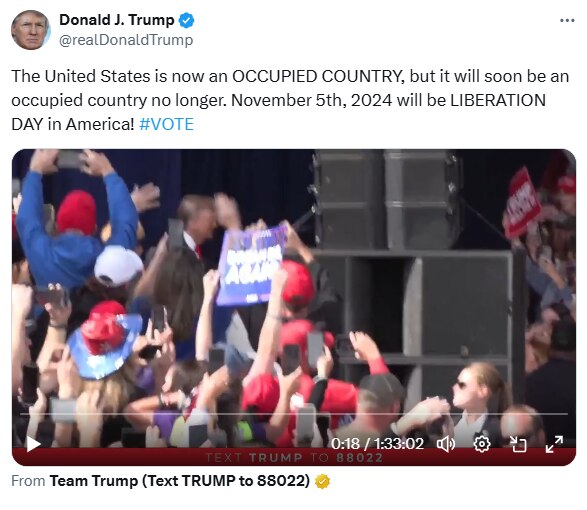This screenshot has height=510, width=587.
Task: Click the 1:33:02 total duration label
Action: pos(399,444)
